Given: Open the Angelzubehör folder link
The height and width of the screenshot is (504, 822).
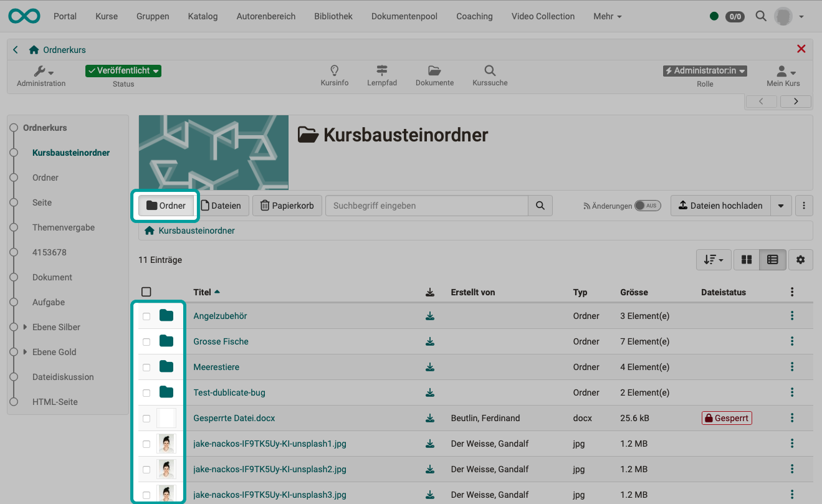Looking at the screenshot, I should click(221, 316).
